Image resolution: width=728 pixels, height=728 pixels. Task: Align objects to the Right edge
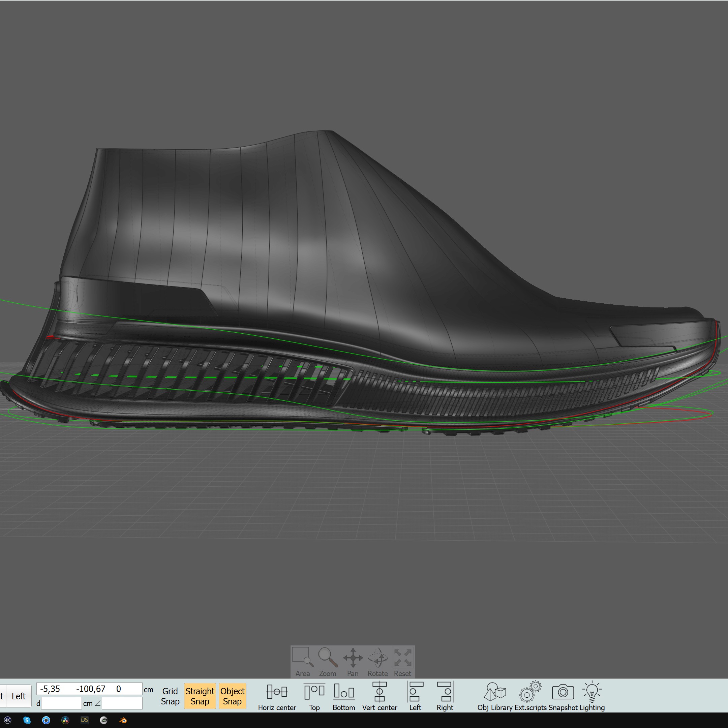[x=445, y=696]
